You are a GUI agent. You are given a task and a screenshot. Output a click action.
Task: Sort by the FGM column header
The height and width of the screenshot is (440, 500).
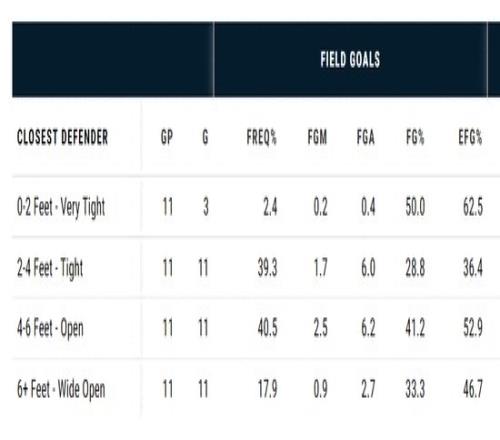coord(317,137)
